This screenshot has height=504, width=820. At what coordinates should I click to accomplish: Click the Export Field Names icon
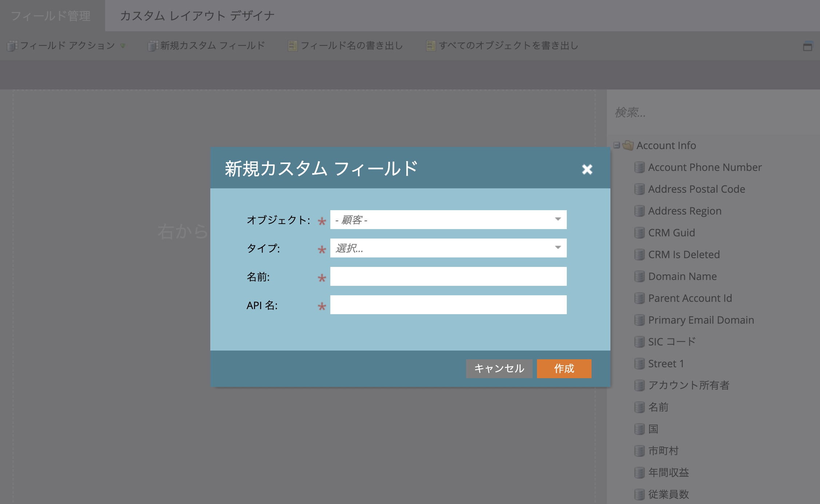coord(292,46)
